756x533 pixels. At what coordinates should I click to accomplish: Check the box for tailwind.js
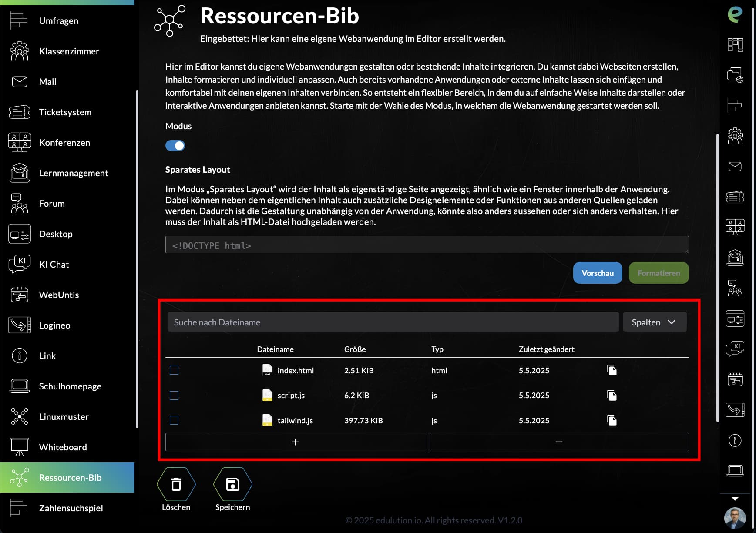[x=174, y=420]
